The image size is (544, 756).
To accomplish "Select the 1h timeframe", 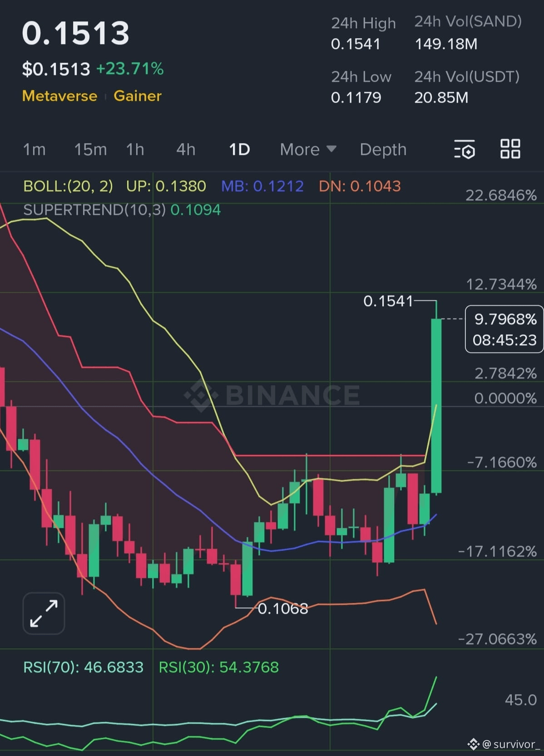I will (x=135, y=149).
